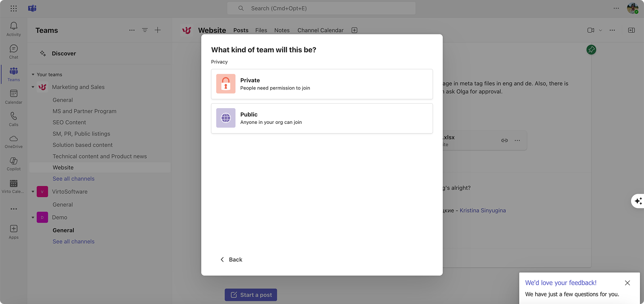Open Calendar in the left rail
Viewport: 644px width, 304px height.
click(x=13, y=97)
